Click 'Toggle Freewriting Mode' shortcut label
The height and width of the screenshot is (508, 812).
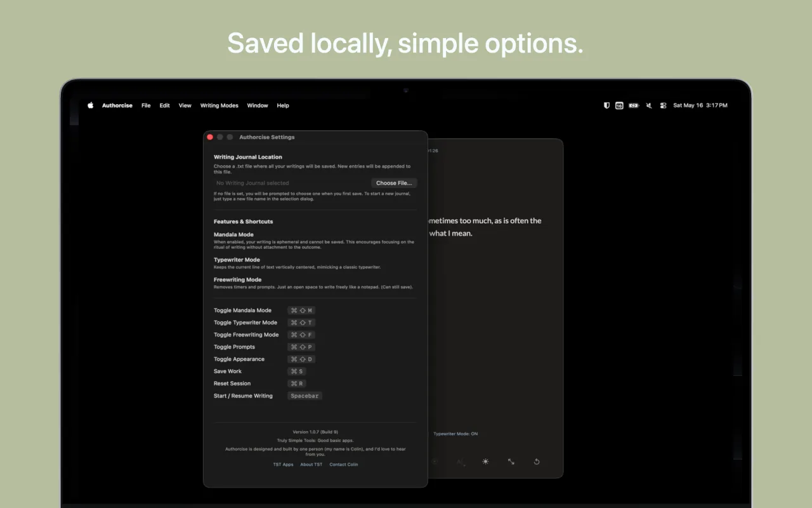[x=246, y=335]
